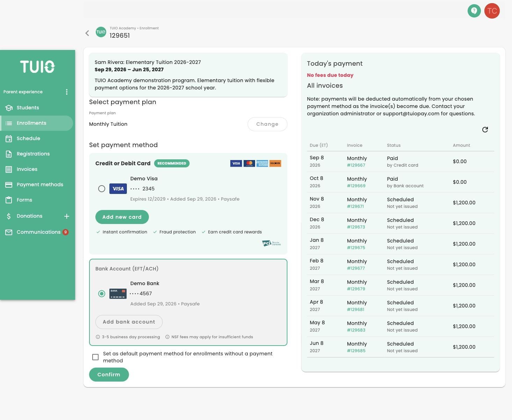The height and width of the screenshot is (420, 512).
Task: Open Parent experience three-dot menu
Action: (x=67, y=92)
